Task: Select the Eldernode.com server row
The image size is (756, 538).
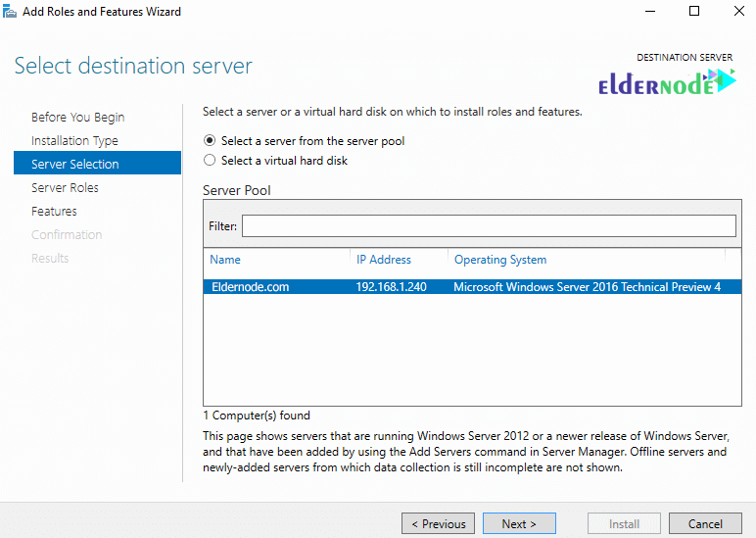Action: (472, 286)
